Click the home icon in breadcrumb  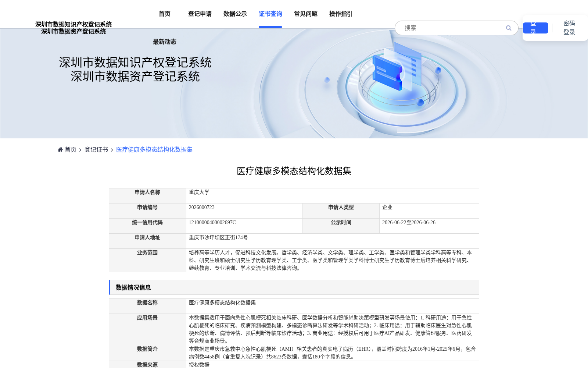pyautogui.click(x=60, y=149)
